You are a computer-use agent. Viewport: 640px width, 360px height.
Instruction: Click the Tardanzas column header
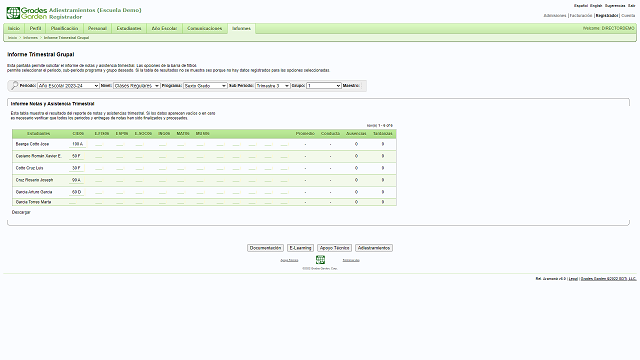click(382, 133)
